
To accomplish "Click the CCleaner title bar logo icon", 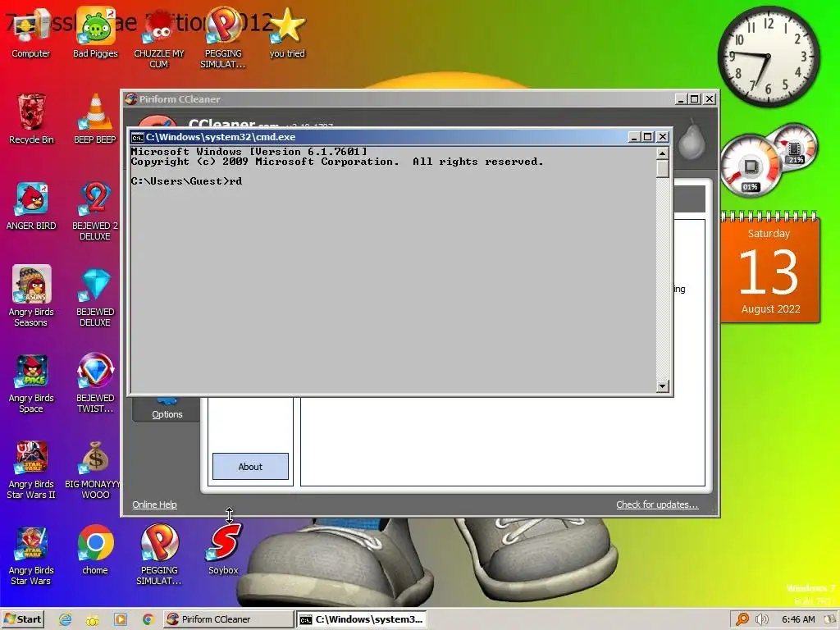I will (130, 98).
